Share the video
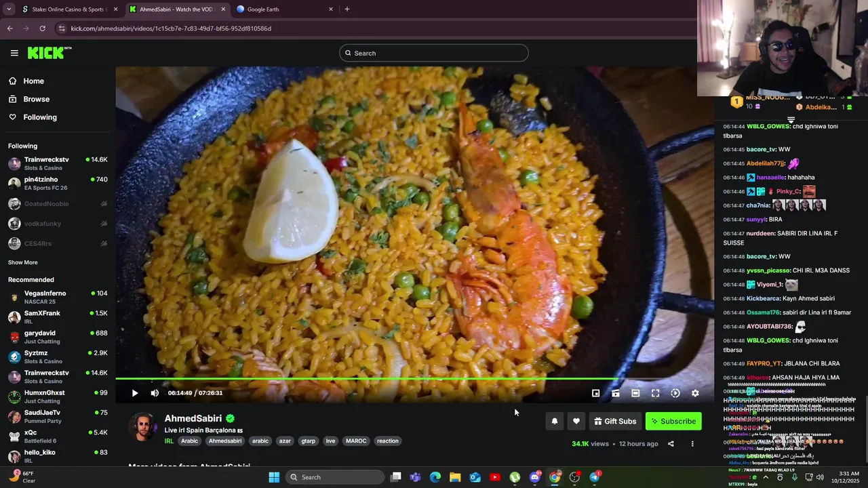Screen dimensions: 868x488 (671, 444)
